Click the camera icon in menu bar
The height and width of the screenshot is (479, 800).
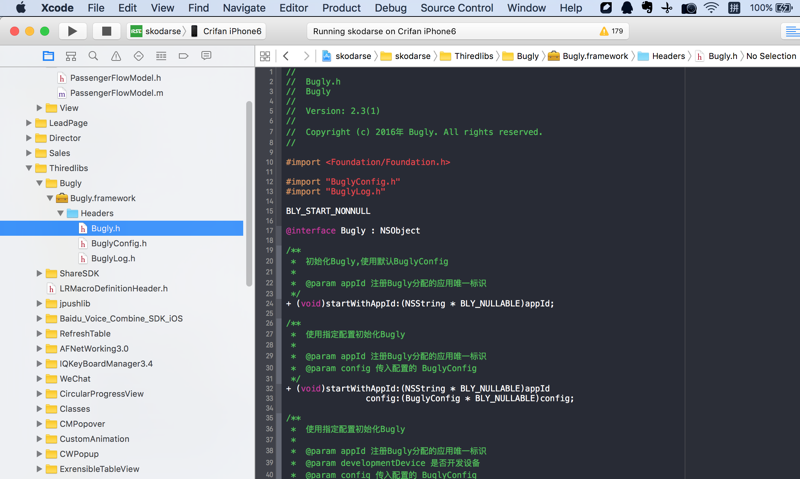(x=689, y=8)
